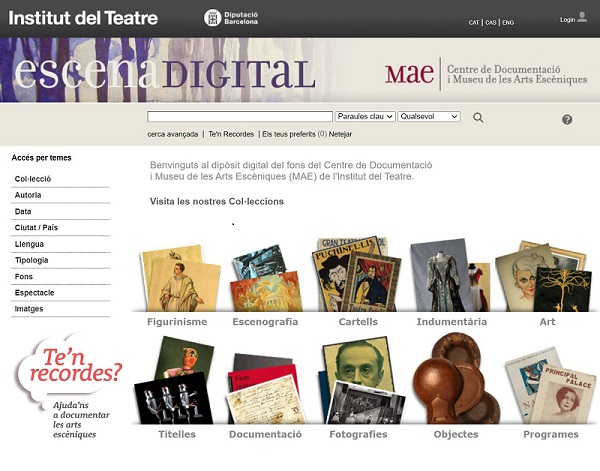Open the help question mark icon
The width and height of the screenshot is (600, 471).
pos(567,120)
